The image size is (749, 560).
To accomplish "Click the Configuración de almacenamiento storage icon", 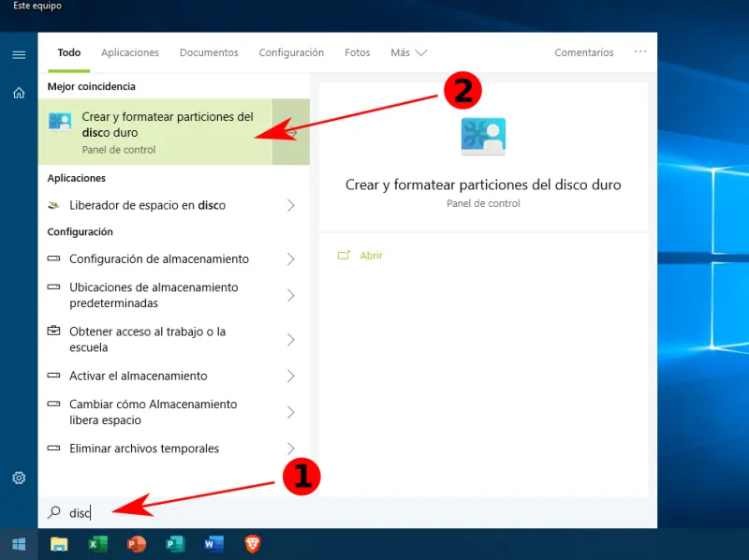I will [x=53, y=258].
